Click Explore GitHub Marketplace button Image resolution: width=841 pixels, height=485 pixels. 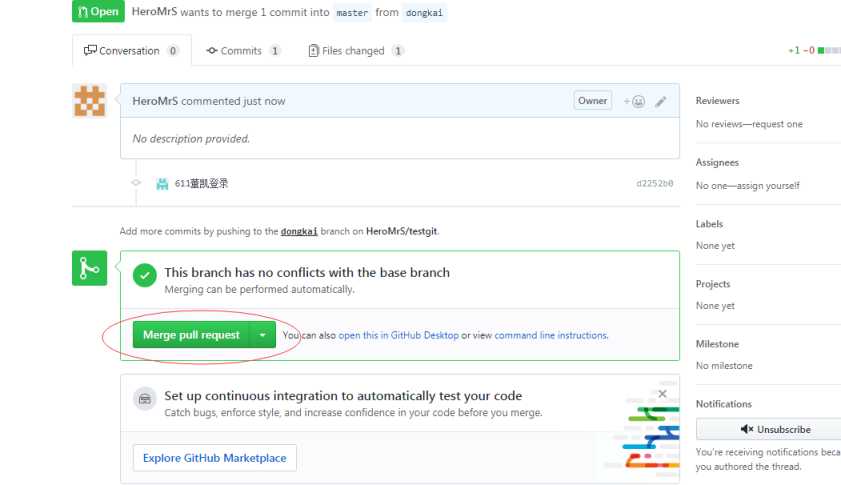pos(214,458)
